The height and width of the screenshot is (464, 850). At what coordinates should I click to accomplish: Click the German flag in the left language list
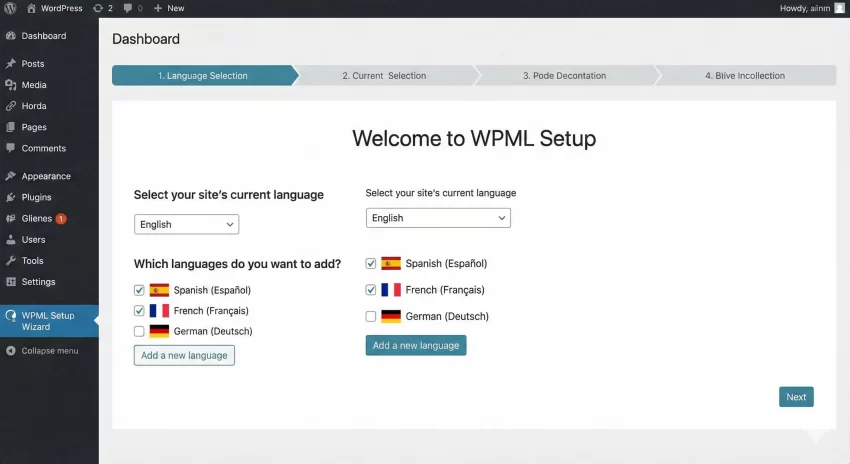[x=159, y=331]
